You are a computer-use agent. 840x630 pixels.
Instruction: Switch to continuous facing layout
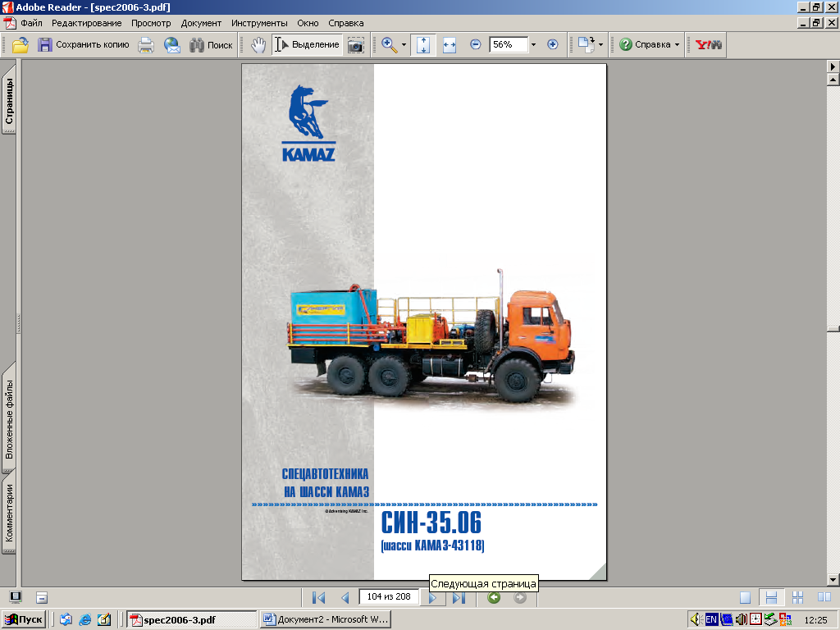pos(797,597)
